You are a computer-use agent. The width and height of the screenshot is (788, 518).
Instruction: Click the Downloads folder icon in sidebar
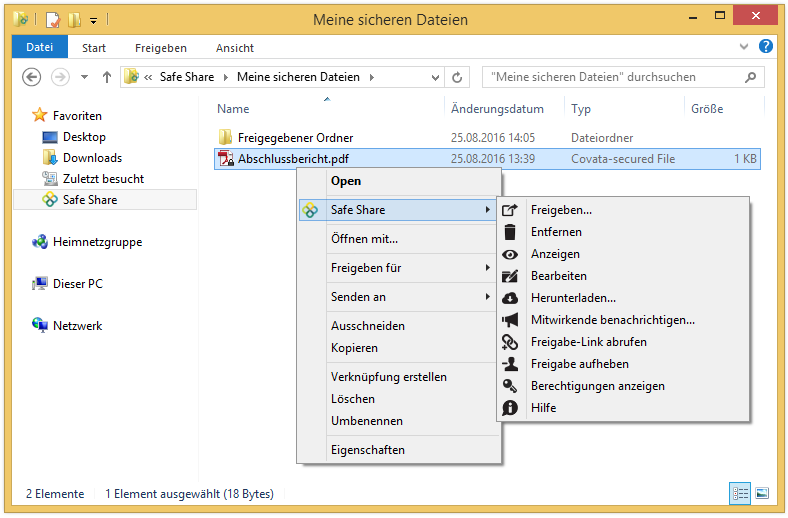pos(50,158)
